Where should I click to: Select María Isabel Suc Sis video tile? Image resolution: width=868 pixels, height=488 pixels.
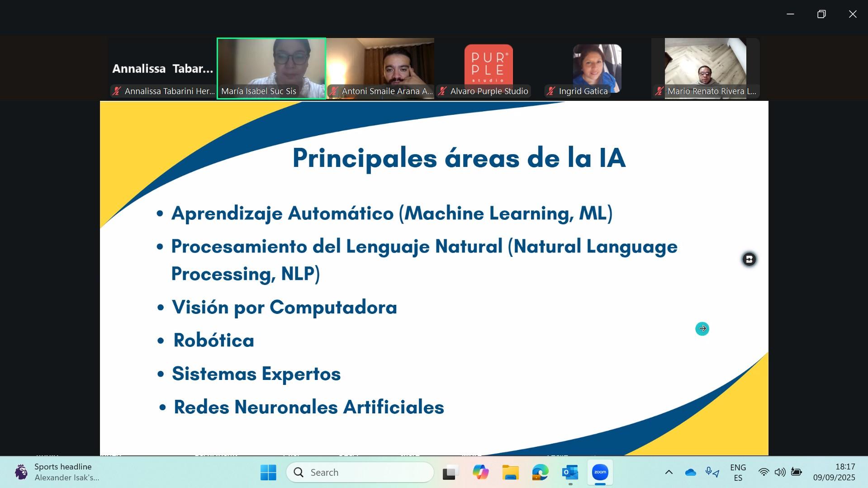coord(271,68)
